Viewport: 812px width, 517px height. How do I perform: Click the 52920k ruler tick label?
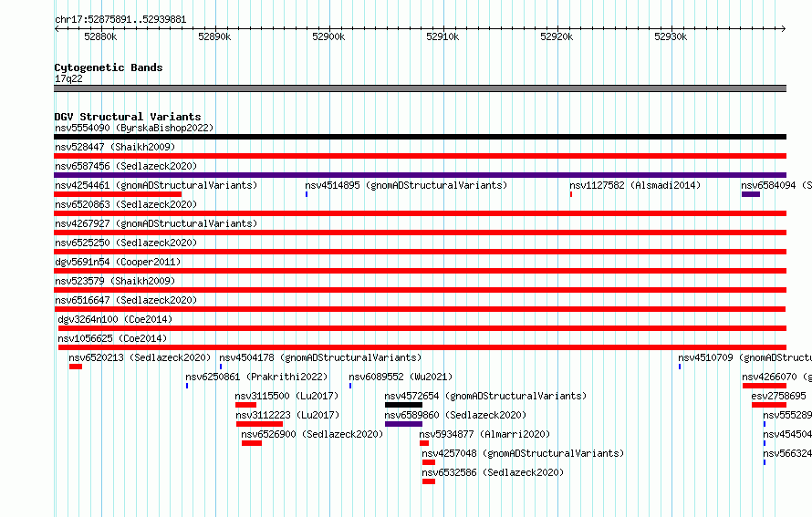click(x=557, y=36)
